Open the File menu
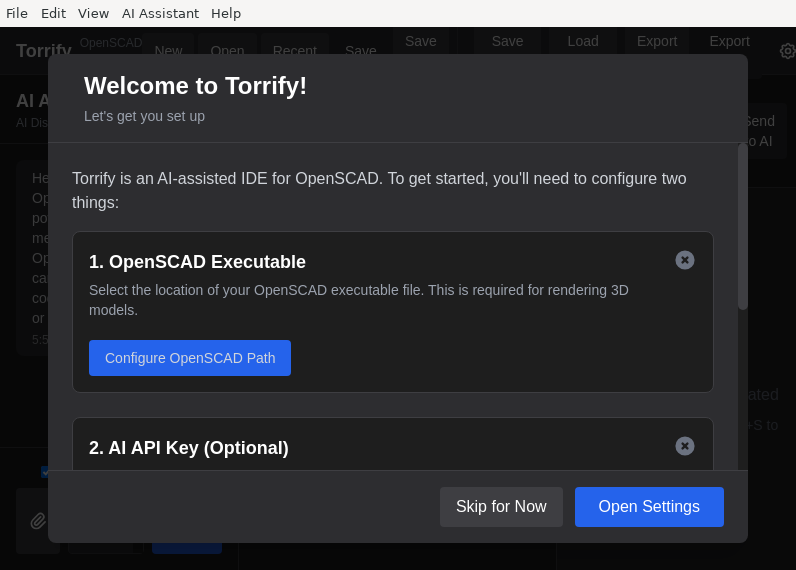796x570 pixels. tap(17, 13)
